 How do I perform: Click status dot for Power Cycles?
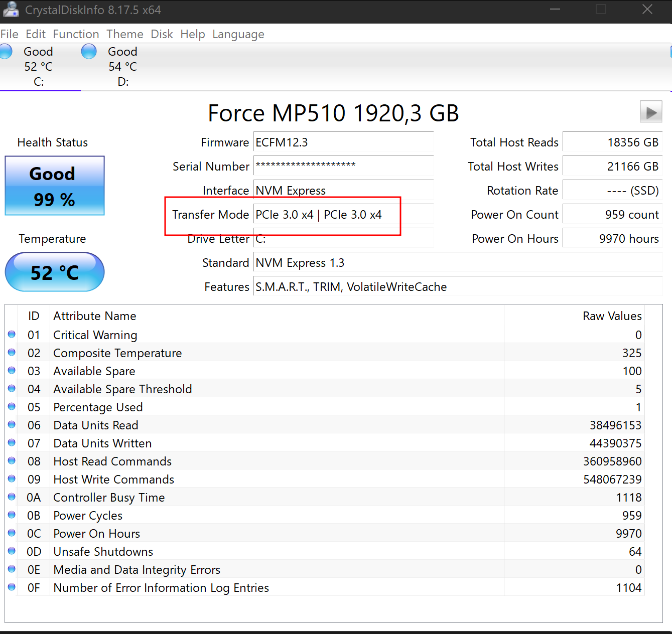coord(12,515)
